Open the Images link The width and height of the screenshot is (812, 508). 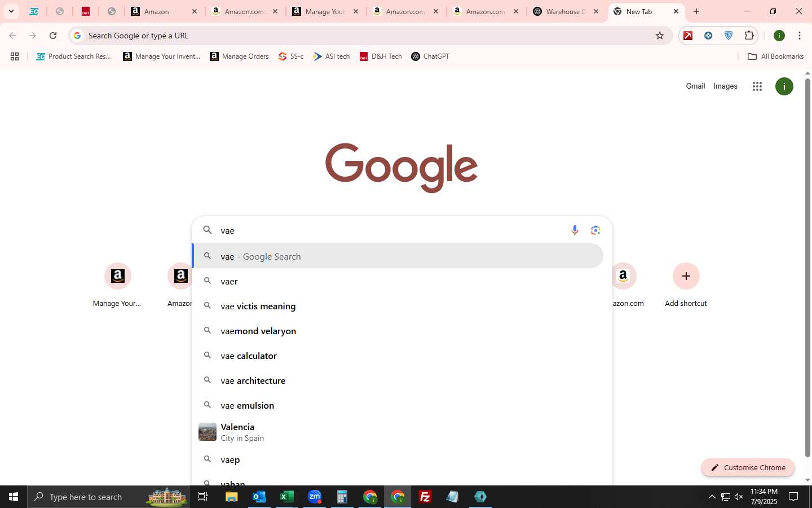pos(725,86)
